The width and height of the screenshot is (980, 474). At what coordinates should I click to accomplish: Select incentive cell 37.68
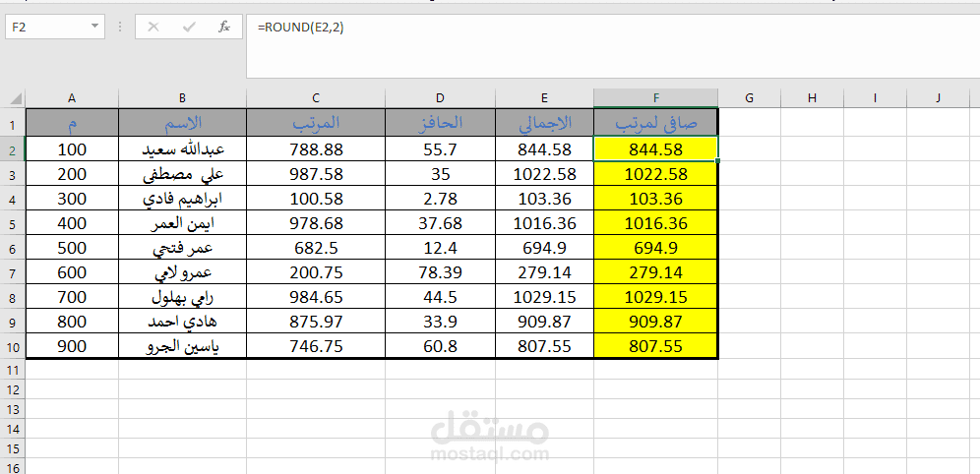[x=440, y=223]
